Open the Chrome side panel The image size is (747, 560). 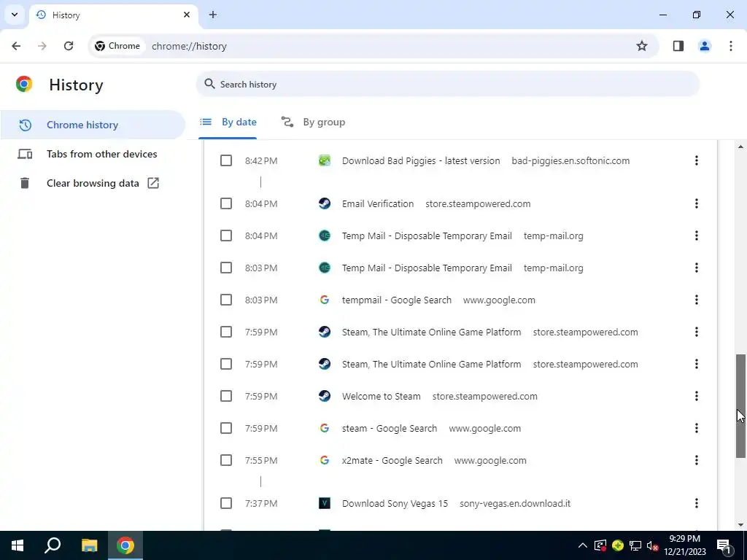pyautogui.click(x=678, y=46)
